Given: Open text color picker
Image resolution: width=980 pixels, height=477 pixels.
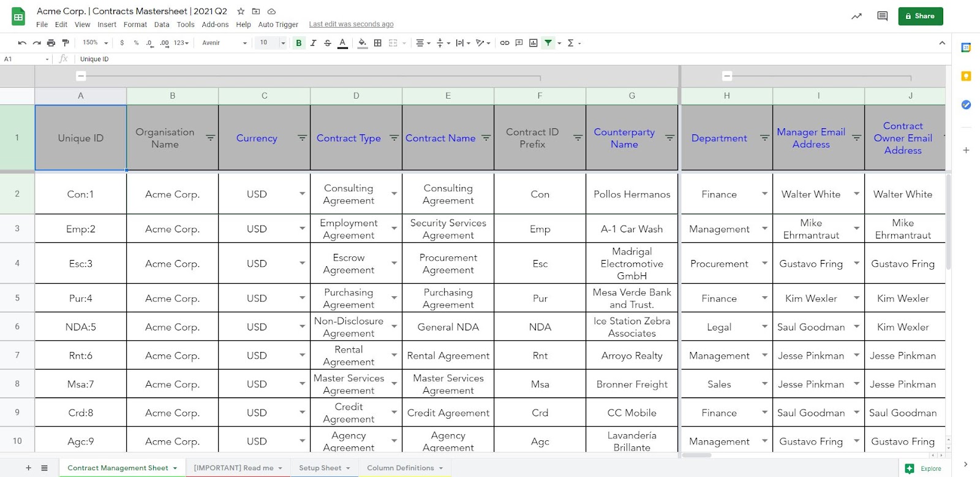Looking at the screenshot, I should pos(342,43).
